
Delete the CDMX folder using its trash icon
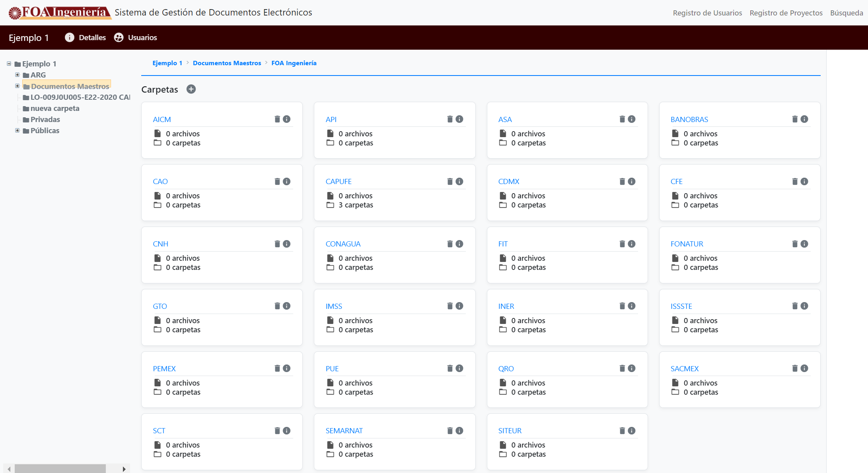[x=622, y=182]
